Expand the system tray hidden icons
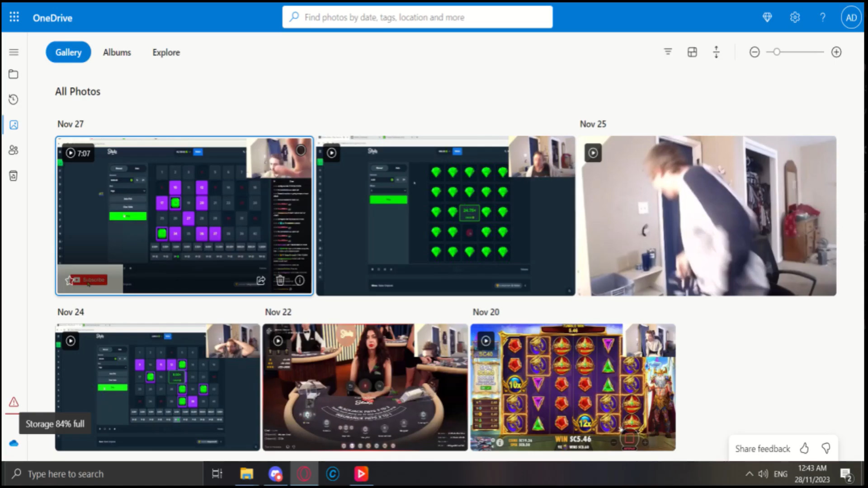 (749, 474)
